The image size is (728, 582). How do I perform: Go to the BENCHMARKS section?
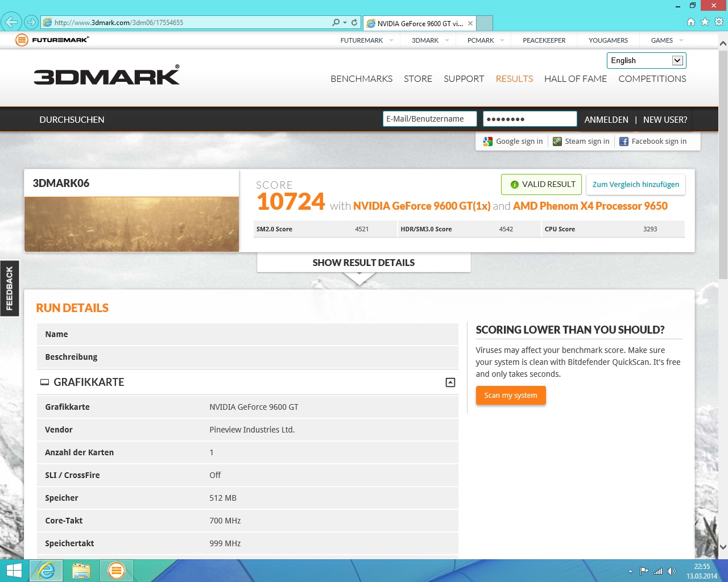(x=362, y=79)
